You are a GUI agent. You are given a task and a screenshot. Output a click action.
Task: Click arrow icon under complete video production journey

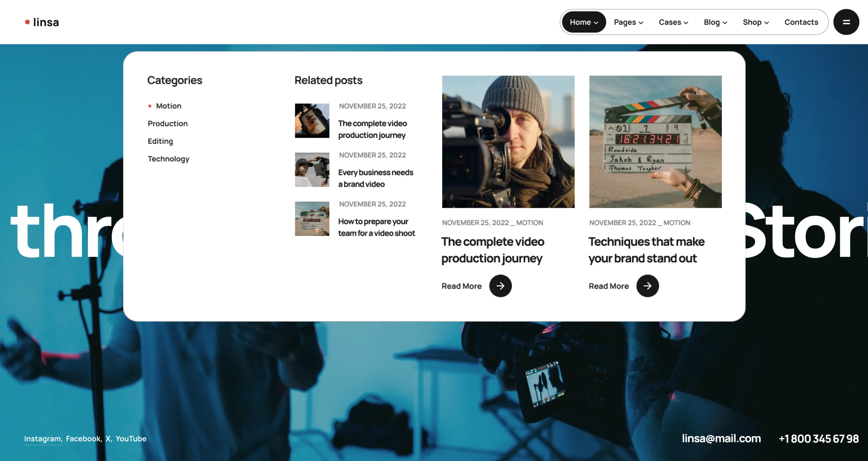pyautogui.click(x=500, y=286)
